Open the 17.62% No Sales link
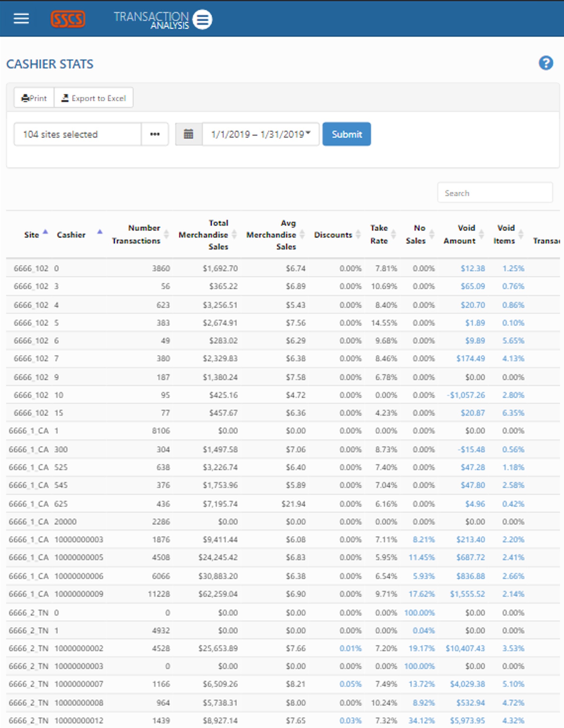This screenshot has width=564, height=728. 421,594
